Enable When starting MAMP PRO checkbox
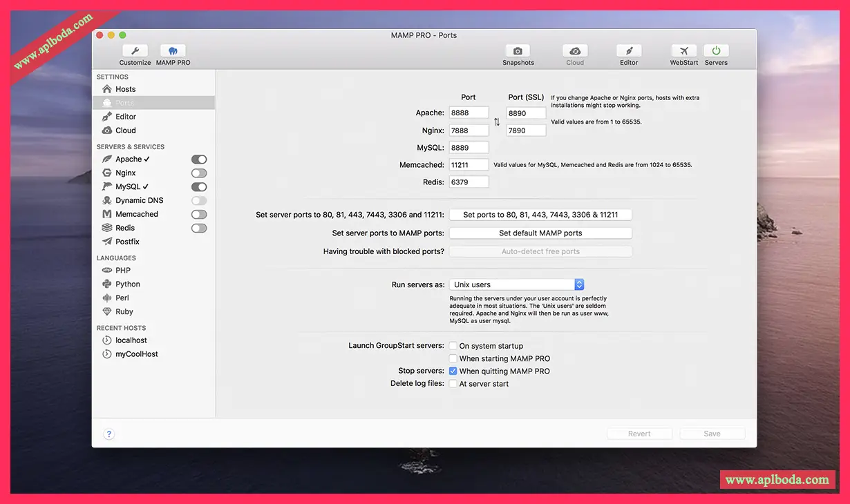Viewport: 850px width, 504px height. [453, 358]
